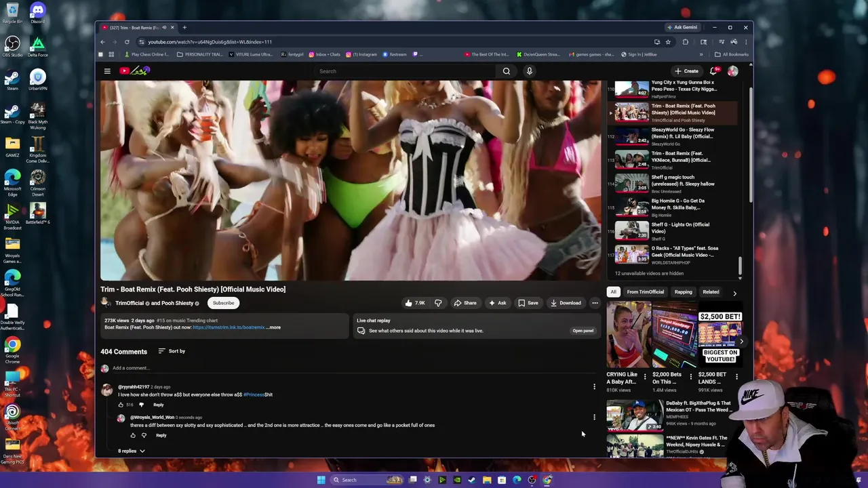The image size is (868, 488).
Task: Open options menu for @Wroyals_World_Won reply
Action: 594,418
